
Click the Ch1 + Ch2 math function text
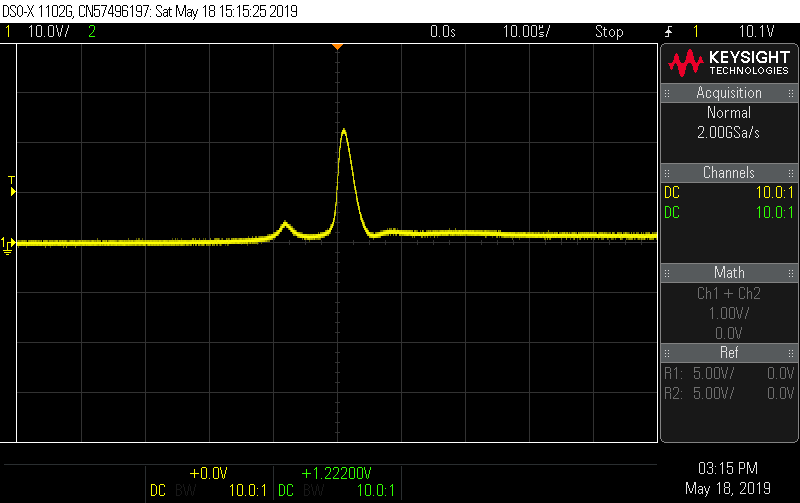[x=729, y=294]
